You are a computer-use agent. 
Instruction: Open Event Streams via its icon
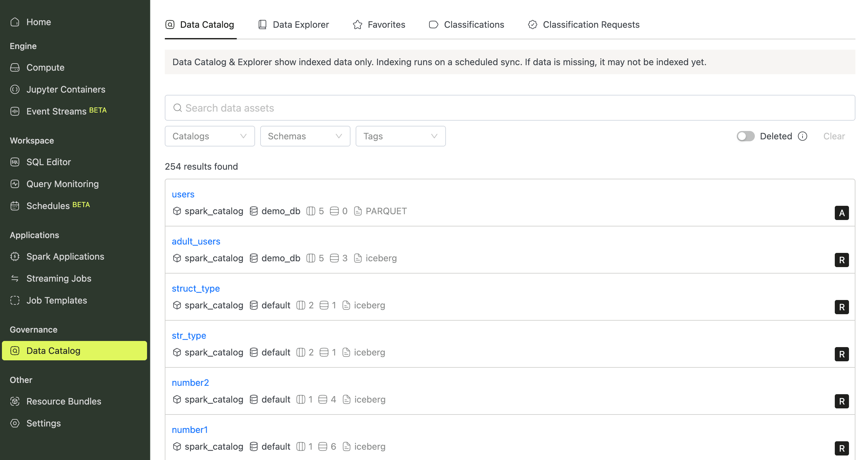click(x=15, y=111)
